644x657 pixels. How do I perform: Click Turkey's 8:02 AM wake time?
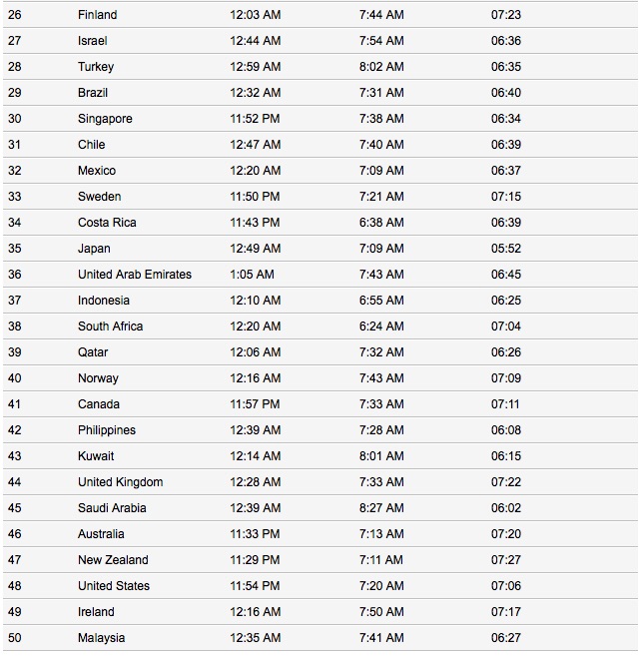381,67
